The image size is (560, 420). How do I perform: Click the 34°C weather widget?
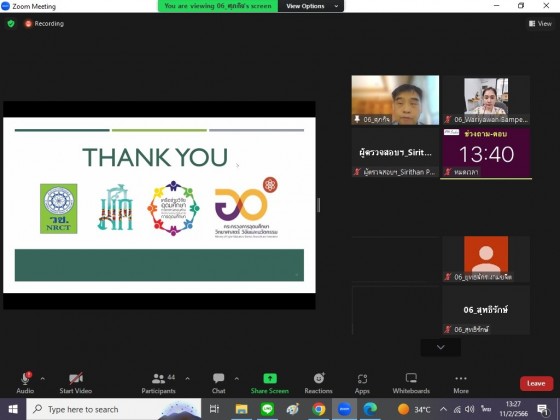pyautogui.click(x=414, y=409)
